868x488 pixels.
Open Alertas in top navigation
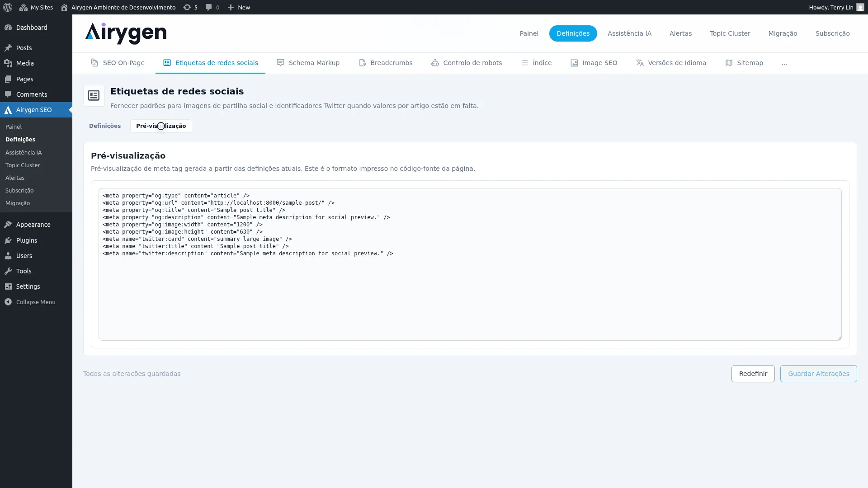tap(680, 33)
